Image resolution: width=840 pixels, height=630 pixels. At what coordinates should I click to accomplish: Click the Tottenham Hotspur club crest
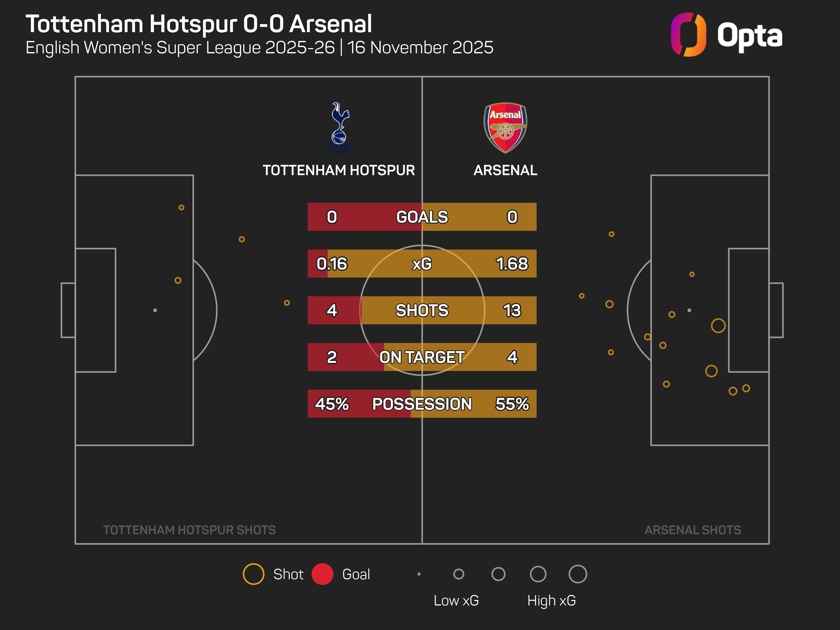(x=339, y=128)
